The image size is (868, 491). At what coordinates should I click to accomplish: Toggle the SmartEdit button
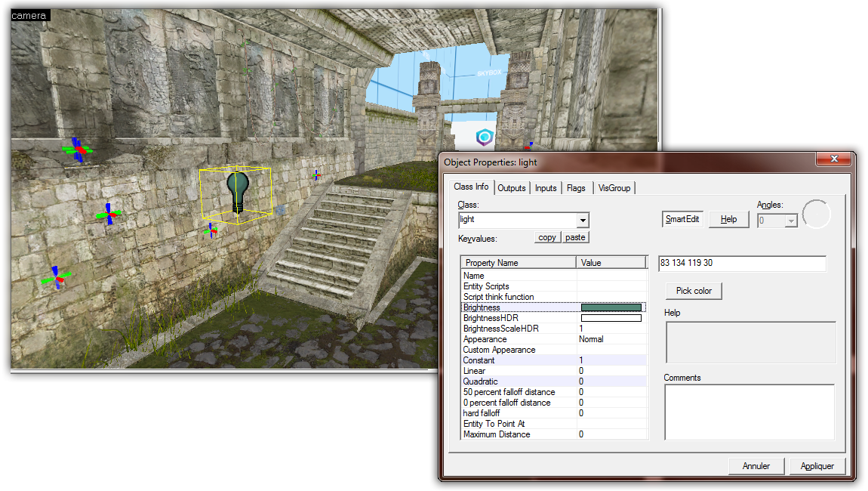[682, 219]
